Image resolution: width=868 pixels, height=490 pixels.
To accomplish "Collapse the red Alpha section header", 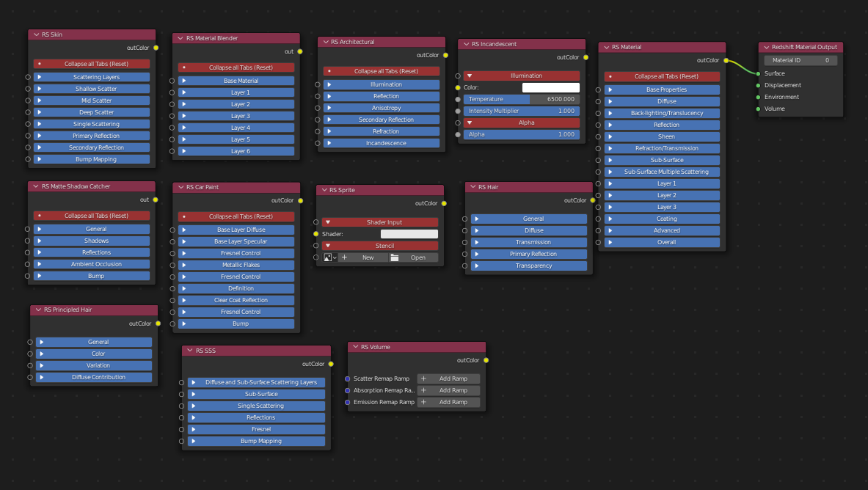I will [x=522, y=123].
